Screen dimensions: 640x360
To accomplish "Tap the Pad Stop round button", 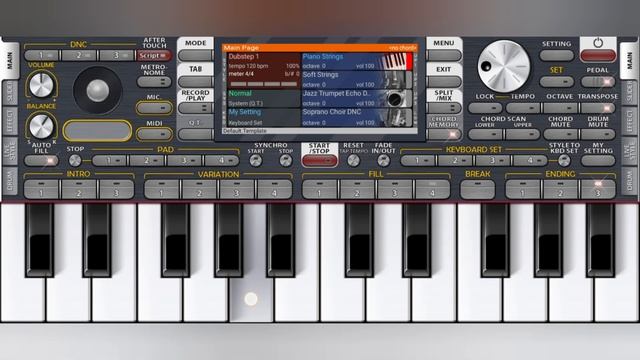I will pos(75,160).
